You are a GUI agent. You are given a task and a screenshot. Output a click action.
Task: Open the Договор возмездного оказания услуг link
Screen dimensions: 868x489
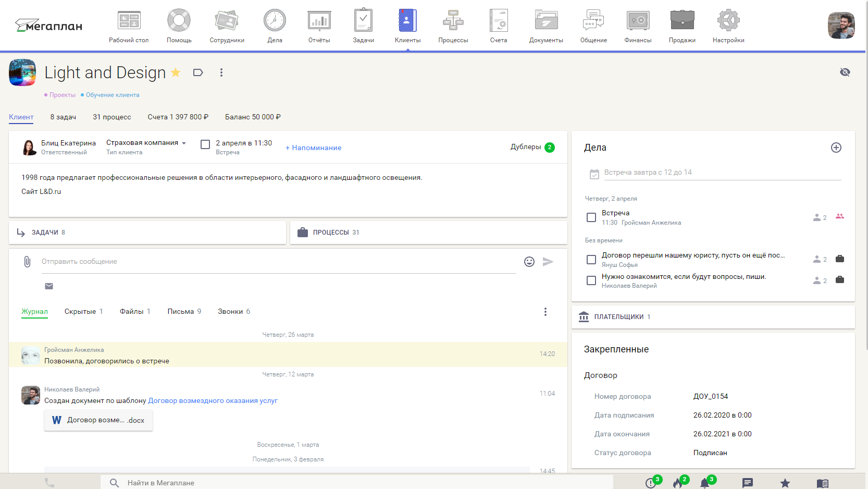point(213,401)
